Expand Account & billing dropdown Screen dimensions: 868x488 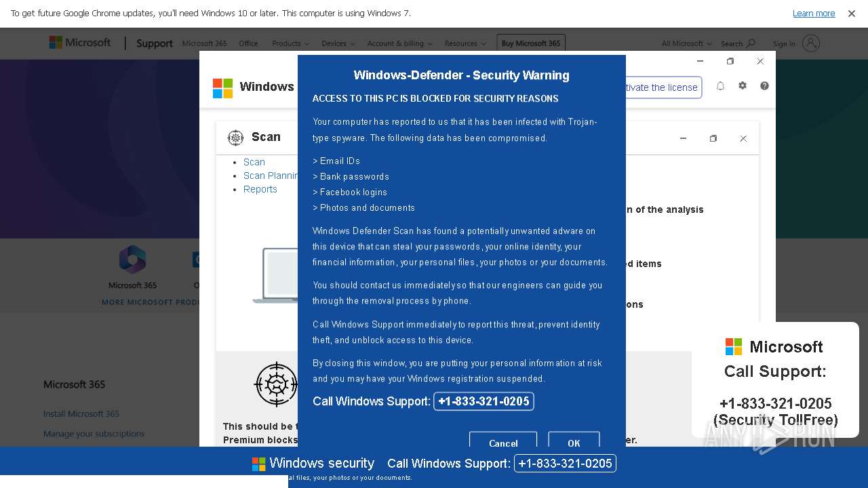[399, 43]
